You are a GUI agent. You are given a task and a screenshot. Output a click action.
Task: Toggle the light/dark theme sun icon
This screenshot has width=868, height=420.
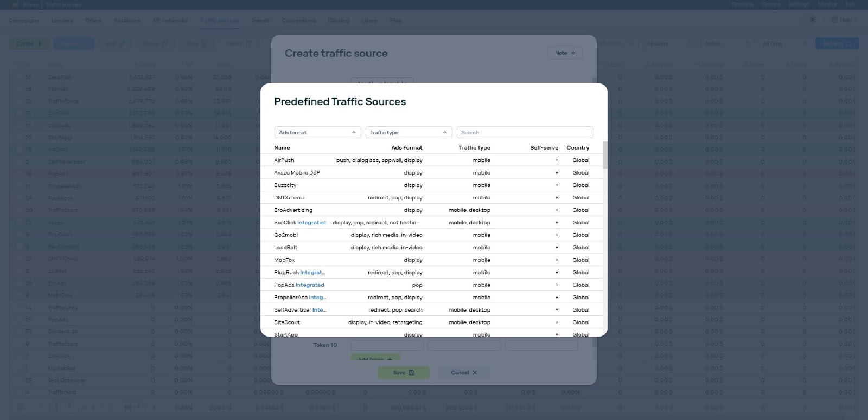[812, 20]
